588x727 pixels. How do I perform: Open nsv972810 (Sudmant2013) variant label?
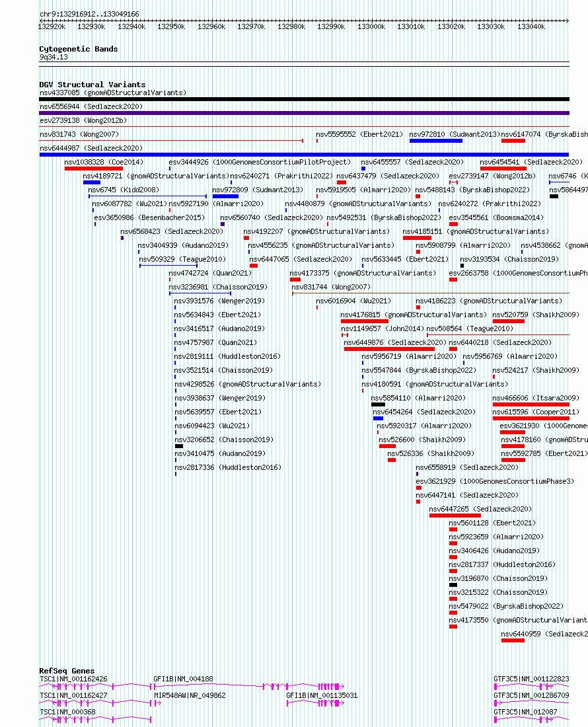coord(455,134)
